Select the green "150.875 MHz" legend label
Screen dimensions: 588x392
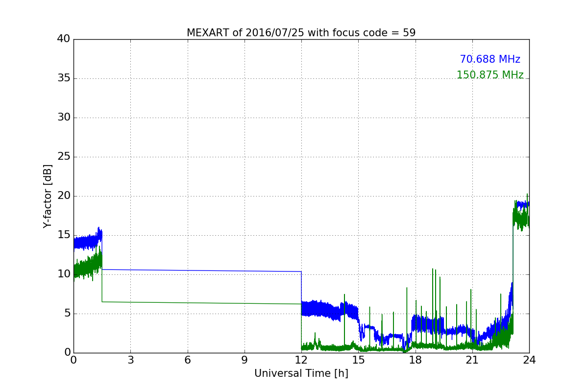point(490,75)
